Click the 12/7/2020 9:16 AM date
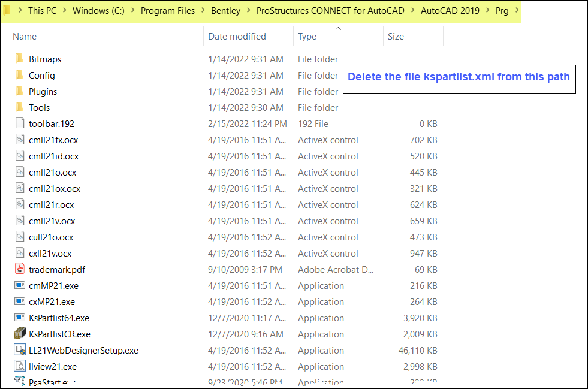 coord(246,334)
